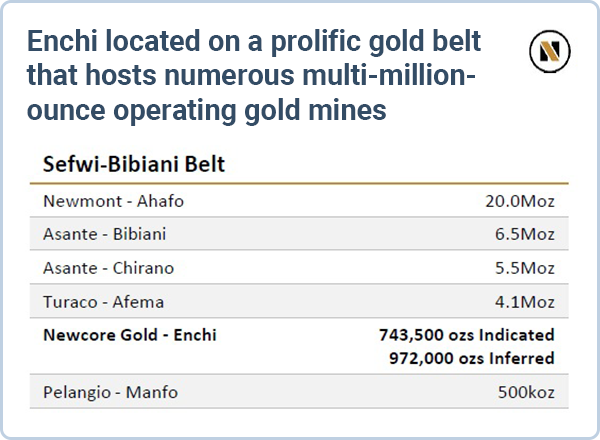
Task: Select the Turaco - Afema row label
Action: (x=103, y=301)
